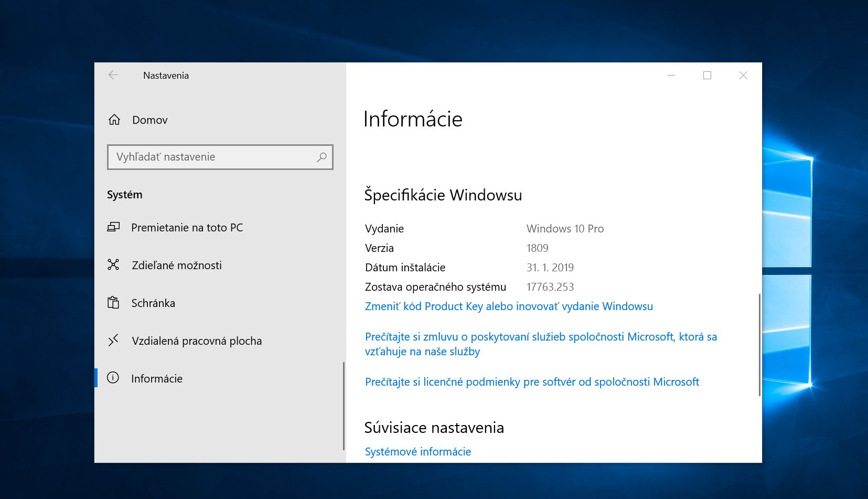
Task: Focus the Vyhľadať nastavenie search box
Action: (x=220, y=157)
